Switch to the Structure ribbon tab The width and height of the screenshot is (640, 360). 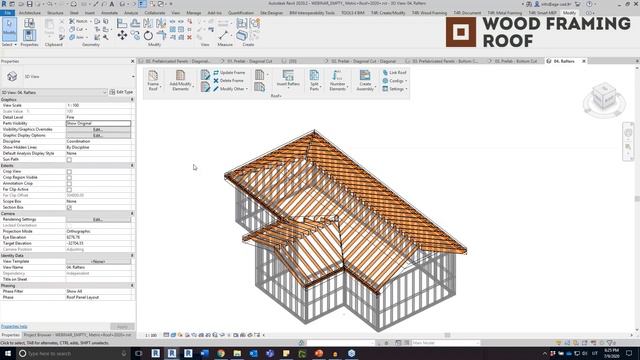coord(55,13)
